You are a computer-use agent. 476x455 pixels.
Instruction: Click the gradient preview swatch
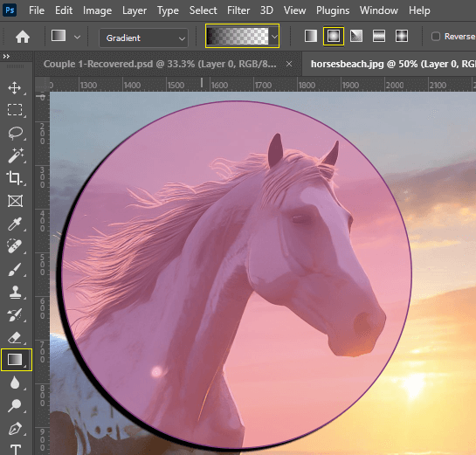pyautogui.click(x=238, y=36)
